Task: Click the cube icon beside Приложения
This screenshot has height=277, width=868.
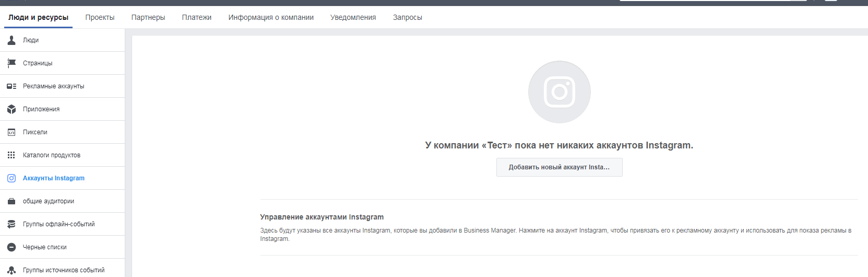Action: pyautogui.click(x=11, y=109)
